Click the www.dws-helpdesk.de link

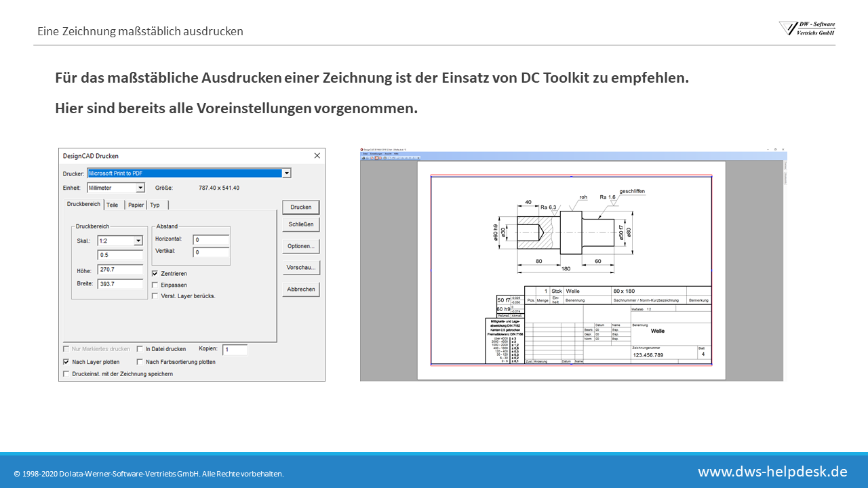[772, 471]
